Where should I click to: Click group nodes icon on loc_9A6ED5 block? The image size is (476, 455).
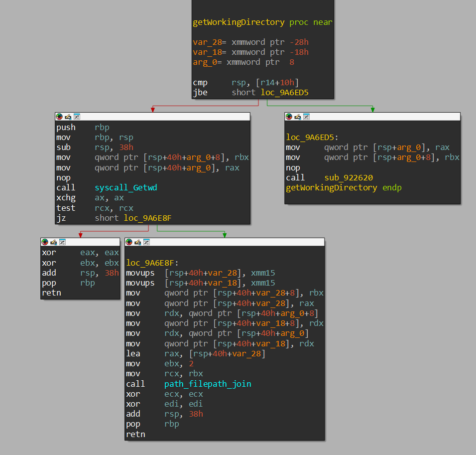pyautogui.click(x=306, y=117)
